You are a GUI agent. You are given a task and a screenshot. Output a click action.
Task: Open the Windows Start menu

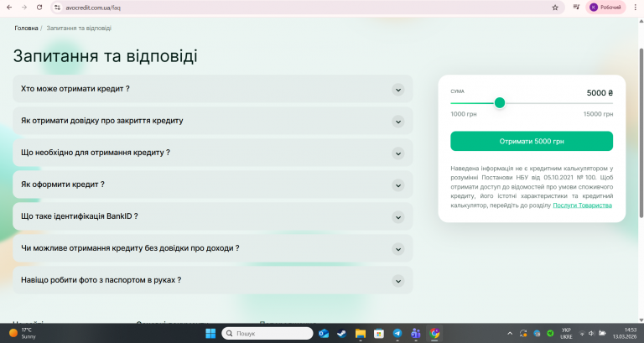(210, 333)
